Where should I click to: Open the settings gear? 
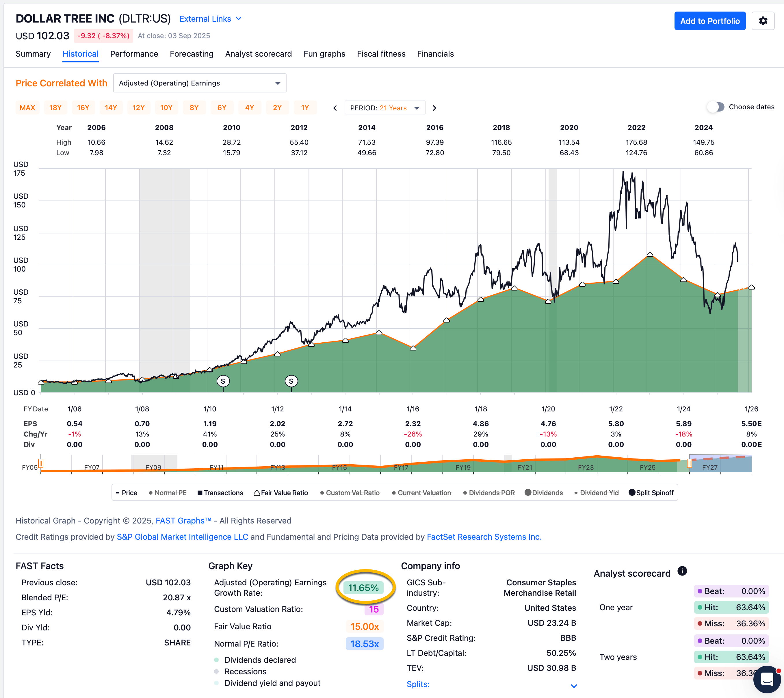click(x=763, y=21)
